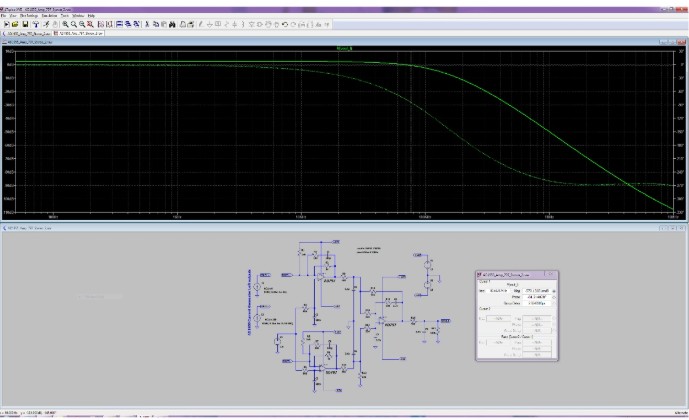689x420 pixels.
Task: Place a Ground symbol tool
Action: click(210, 24)
